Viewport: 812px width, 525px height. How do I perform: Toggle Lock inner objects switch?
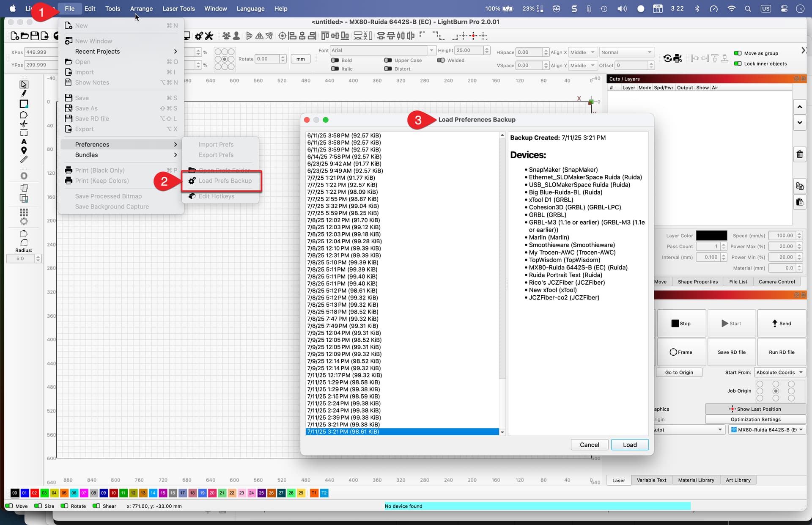point(738,64)
